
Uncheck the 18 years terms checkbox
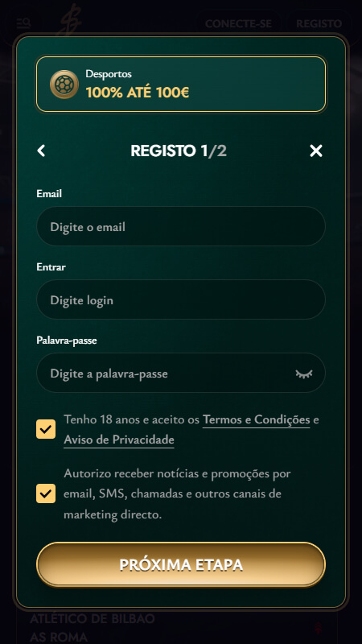[46, 429]
